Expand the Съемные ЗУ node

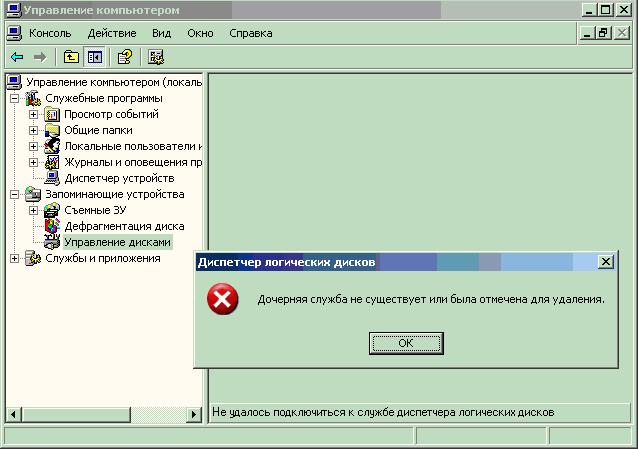pos(33,210)
